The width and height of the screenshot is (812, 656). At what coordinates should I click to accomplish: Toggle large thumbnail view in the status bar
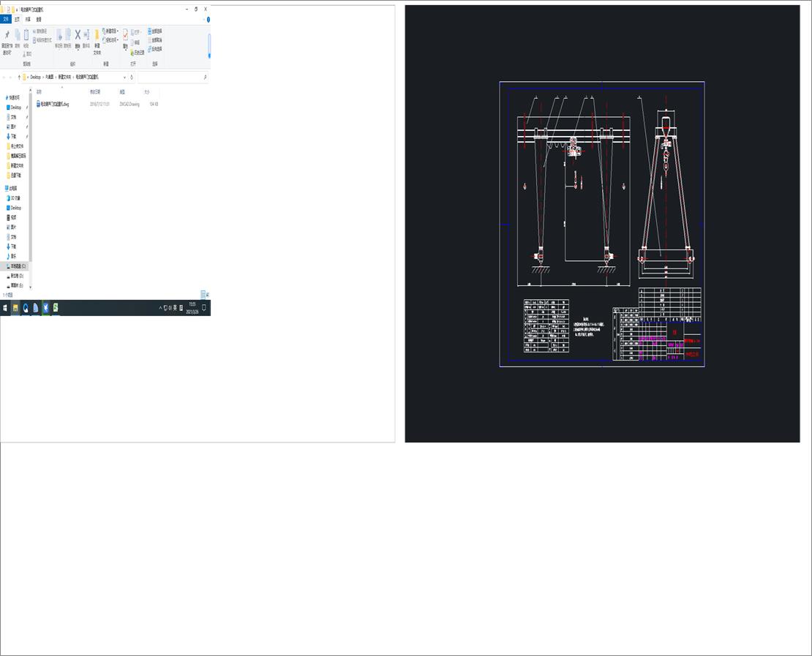[x=208, y=295]
